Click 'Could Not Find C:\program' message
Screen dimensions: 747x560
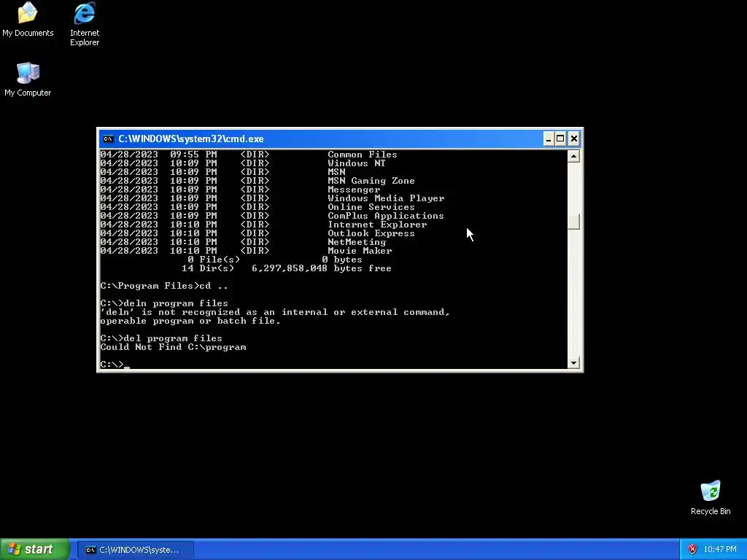click(173, 347)
